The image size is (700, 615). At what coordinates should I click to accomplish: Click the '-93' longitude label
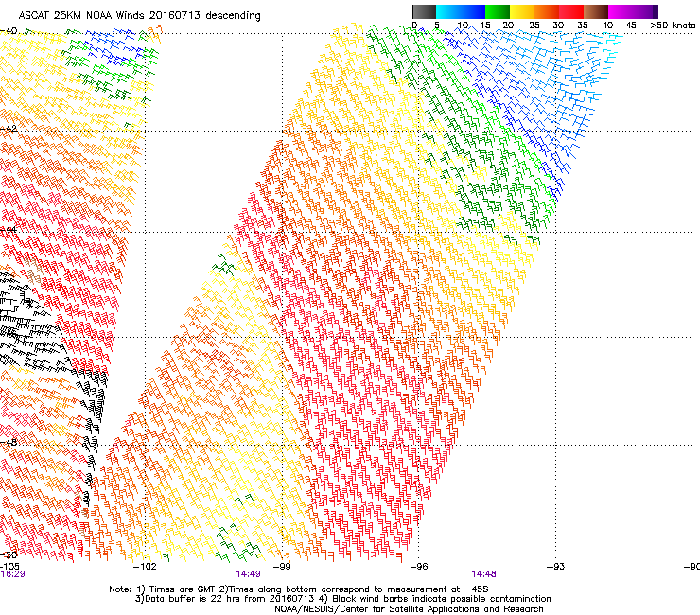click(555, 567)
